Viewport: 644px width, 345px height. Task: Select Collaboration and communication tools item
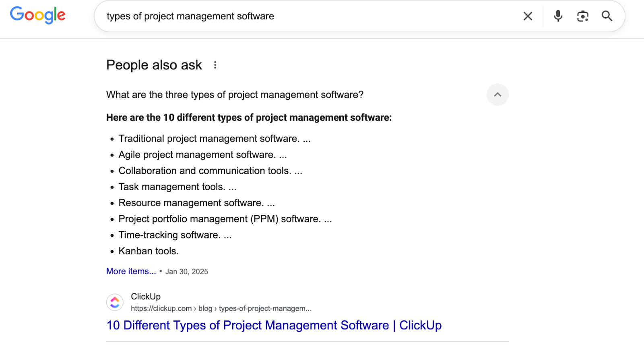tap(210, 171)
